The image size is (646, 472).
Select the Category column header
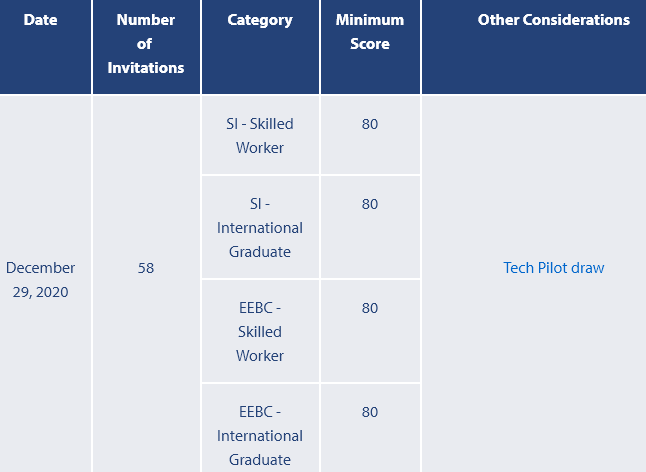coord(260,20)
